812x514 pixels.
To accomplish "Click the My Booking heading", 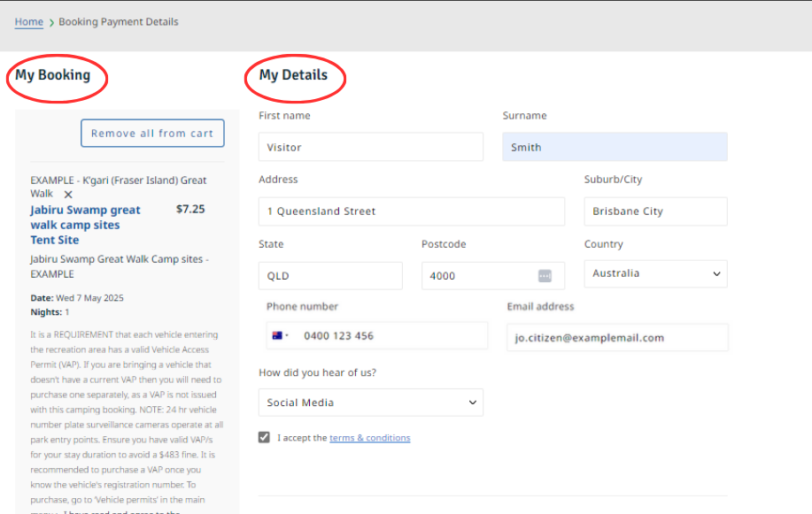I will tap(53, 75).
